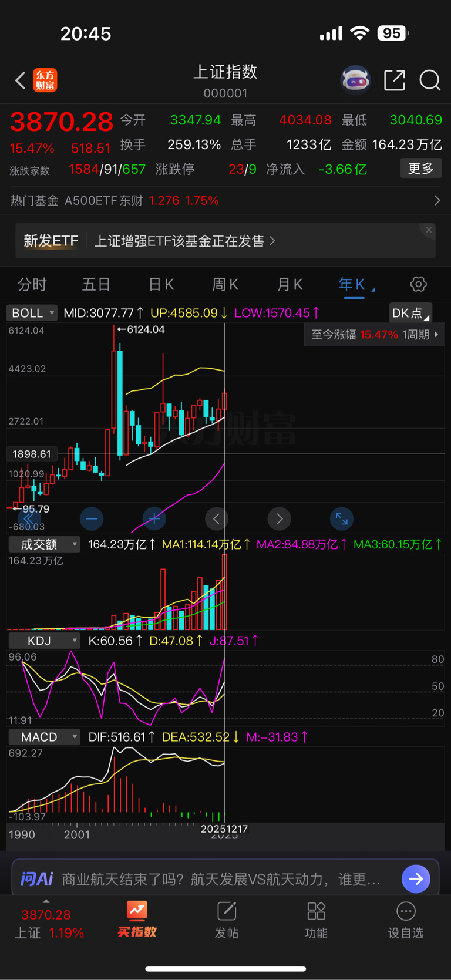
Task: Switch to the 日K tab
Action: pos(161,285)
